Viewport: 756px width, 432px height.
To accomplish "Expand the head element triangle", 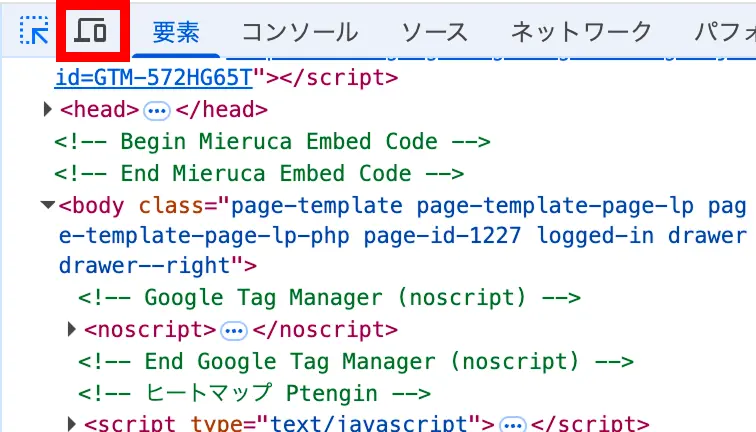I will (x=47, y=109).
